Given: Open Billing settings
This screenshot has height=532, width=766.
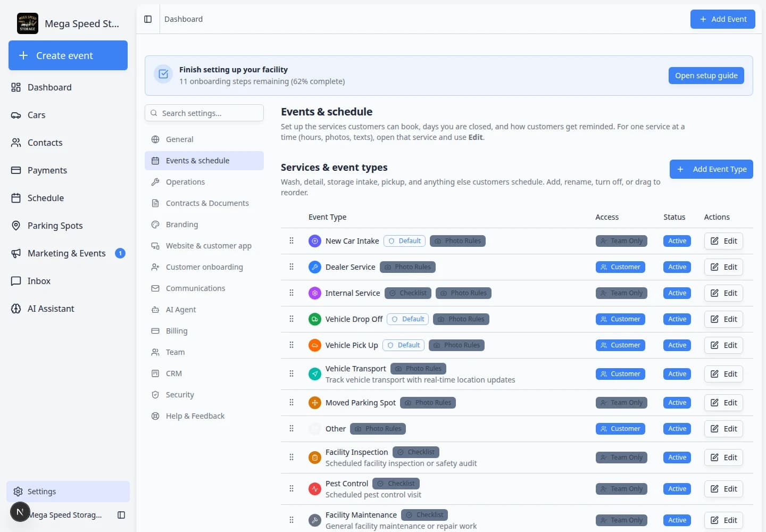Looking at the screenshot, I should tap(204, 331).
